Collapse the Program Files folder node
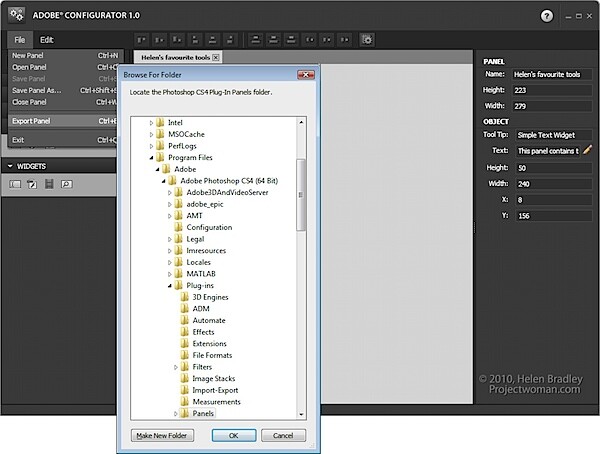 [151, 158]
